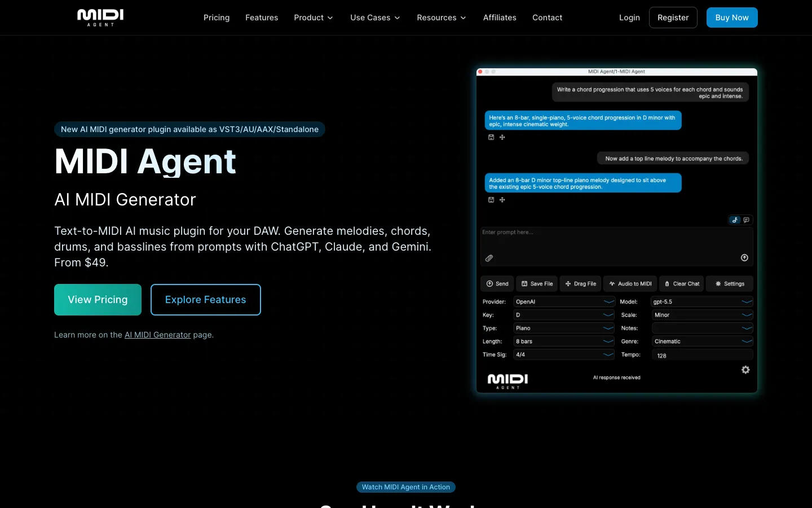Open the Pricing page from navigation
This screenshot has width=812, height=508.
[x=217, y=17]
